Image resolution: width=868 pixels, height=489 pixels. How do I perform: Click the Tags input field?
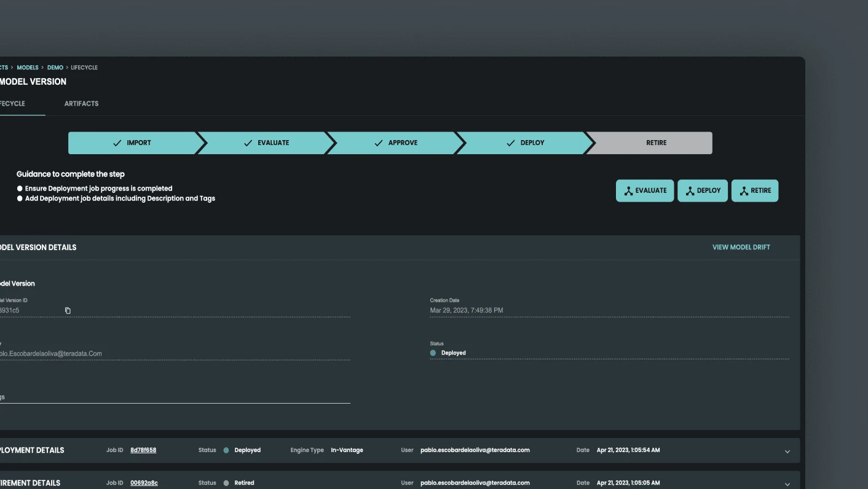(175, 397)
